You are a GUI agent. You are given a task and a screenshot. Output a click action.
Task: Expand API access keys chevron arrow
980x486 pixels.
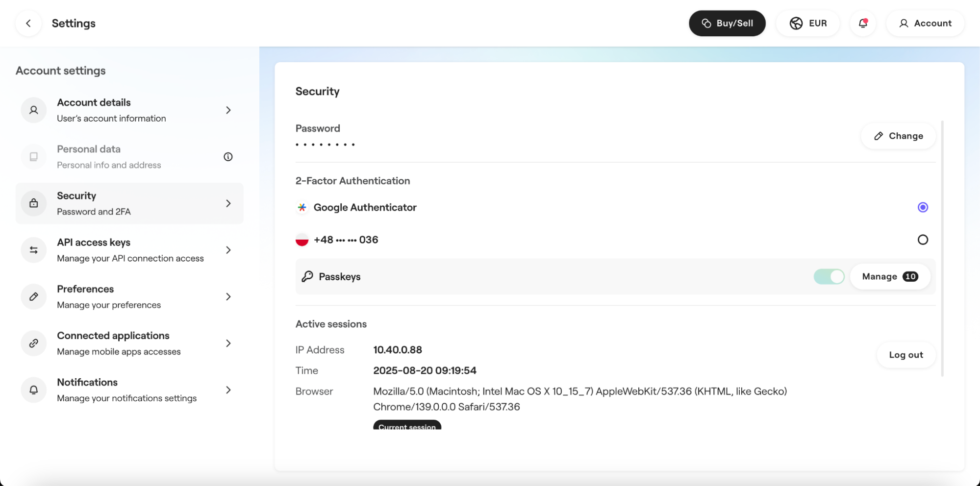pos(228,250)
